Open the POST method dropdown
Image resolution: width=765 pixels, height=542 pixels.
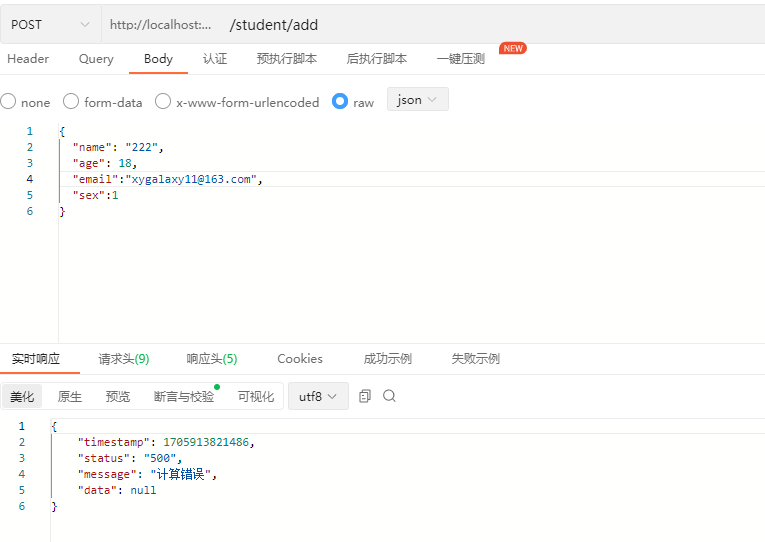click(x=50, y=24)
